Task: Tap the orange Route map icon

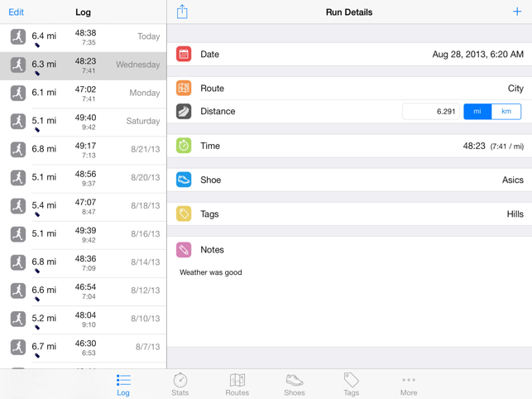Action: click(184, 89)
